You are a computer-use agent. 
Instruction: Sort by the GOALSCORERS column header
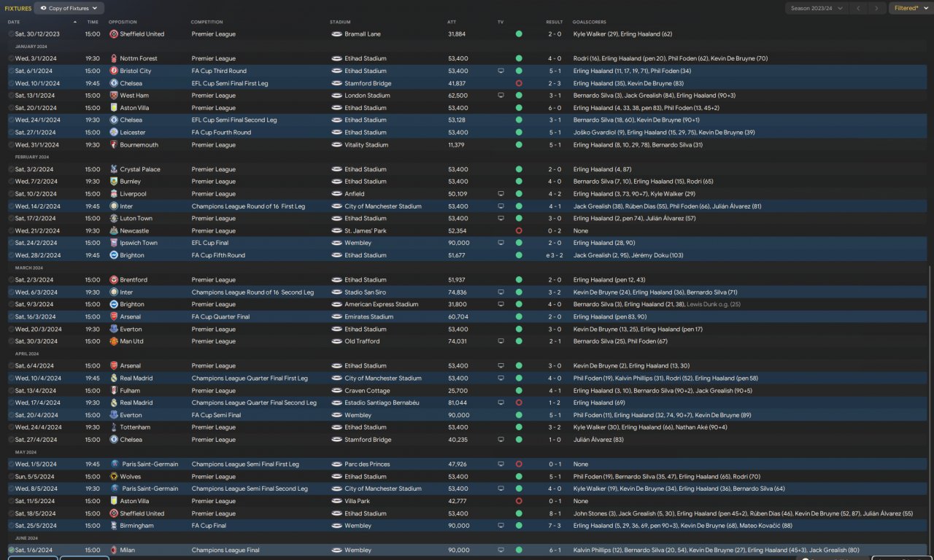(x=590, y=23)
